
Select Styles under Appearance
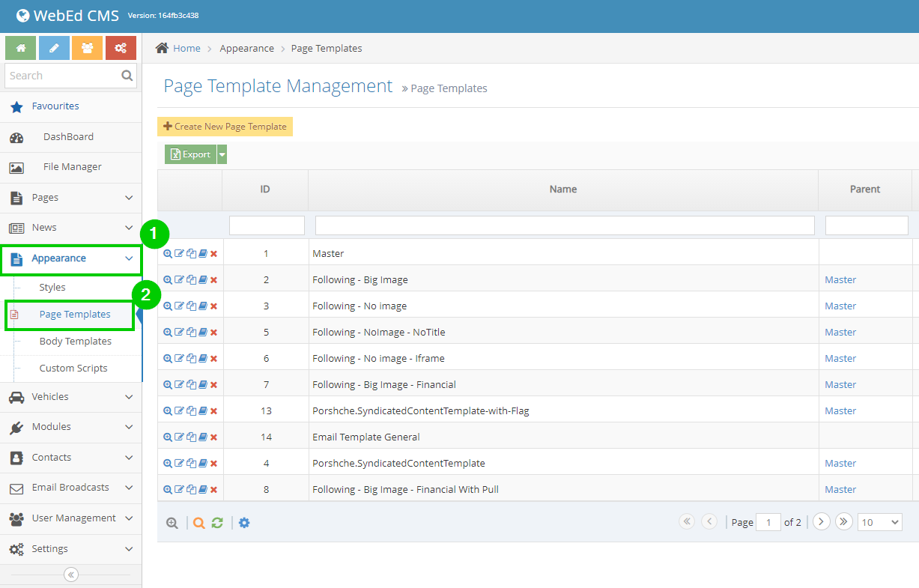(x=52, y=287)
